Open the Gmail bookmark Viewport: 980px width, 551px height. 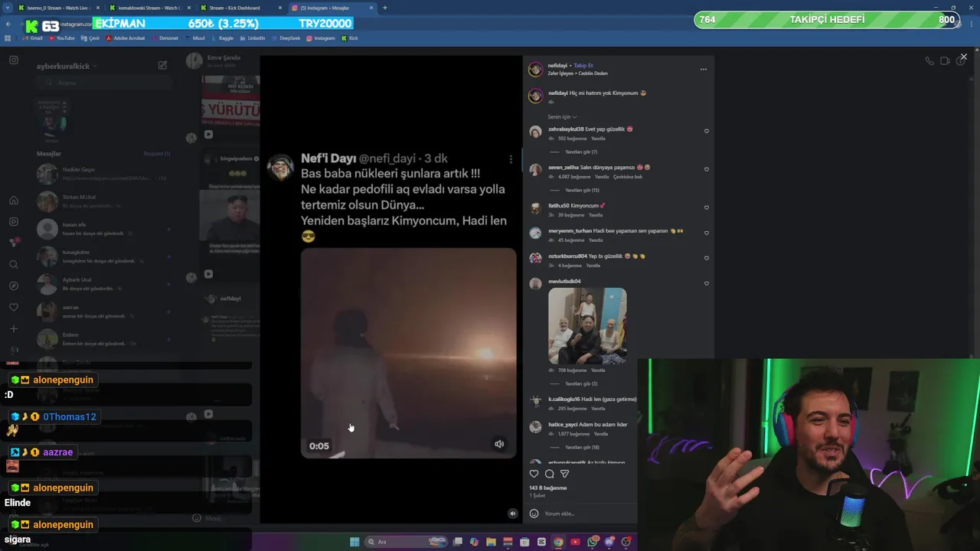tap(33, 38)
